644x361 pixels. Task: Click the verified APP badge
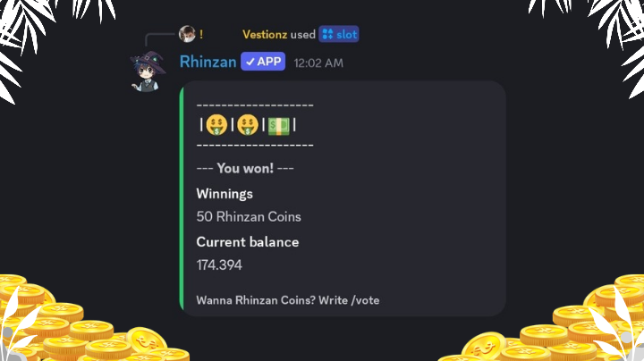click(263, 62)
